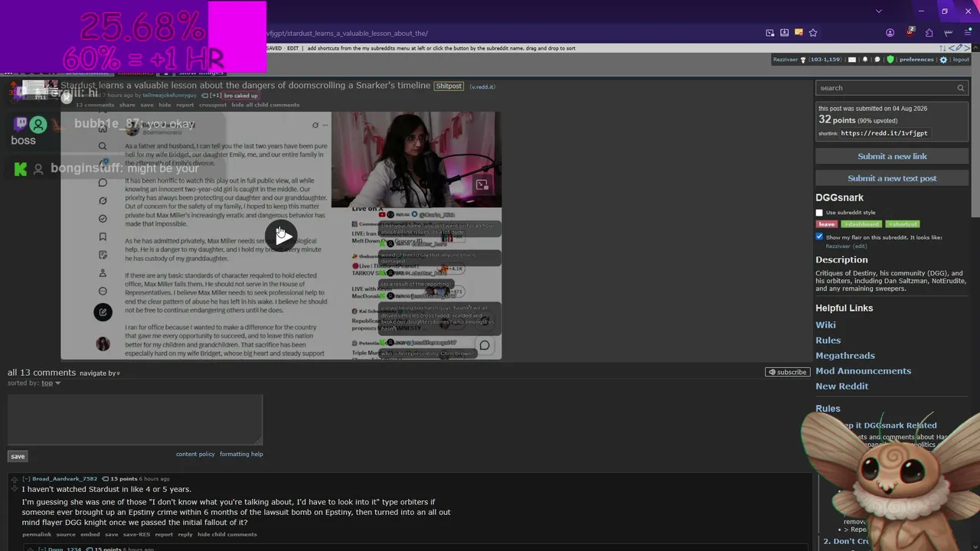Select the shortlink URL field
The height and width of the screenshot is (551, 980).
(884, 133)
